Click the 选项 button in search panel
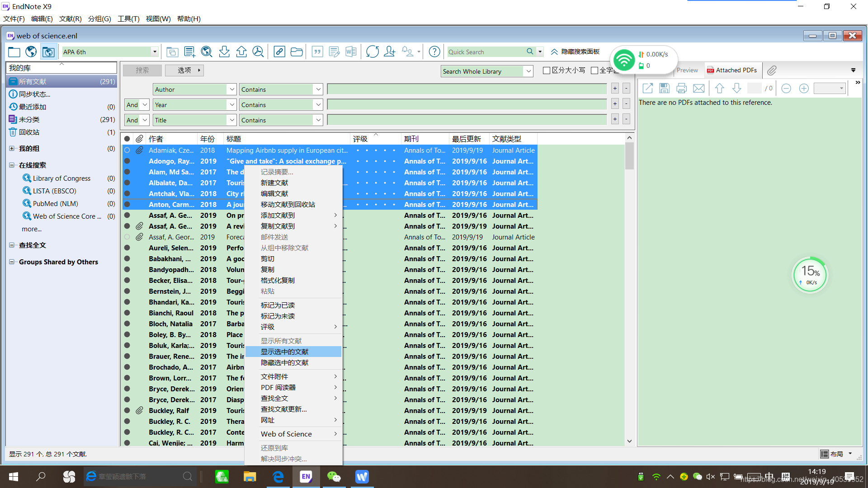868x488 pixels. click(x=184, y=70)
